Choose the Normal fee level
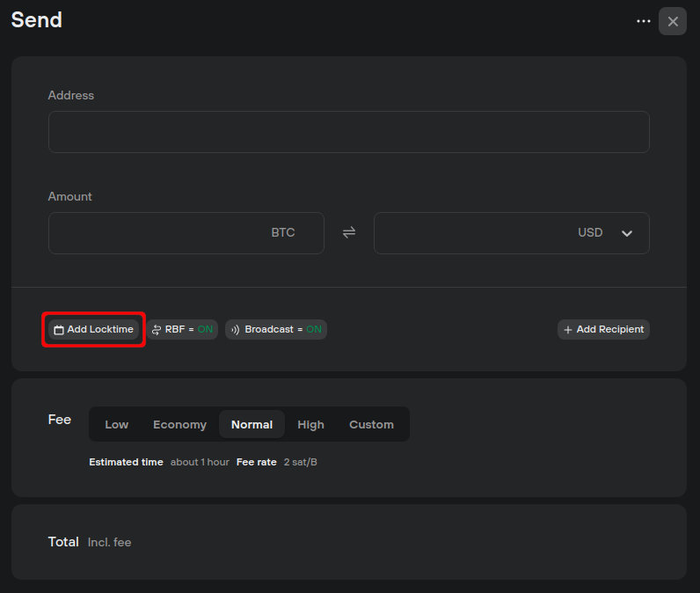This screenshot has width=700, height=593. (x=252, y=424)
